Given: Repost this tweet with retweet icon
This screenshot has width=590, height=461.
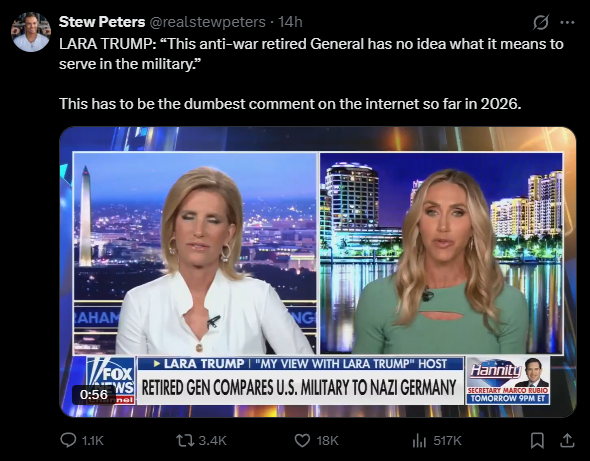Looking at the screenshot, I should [x=185, y=440].
